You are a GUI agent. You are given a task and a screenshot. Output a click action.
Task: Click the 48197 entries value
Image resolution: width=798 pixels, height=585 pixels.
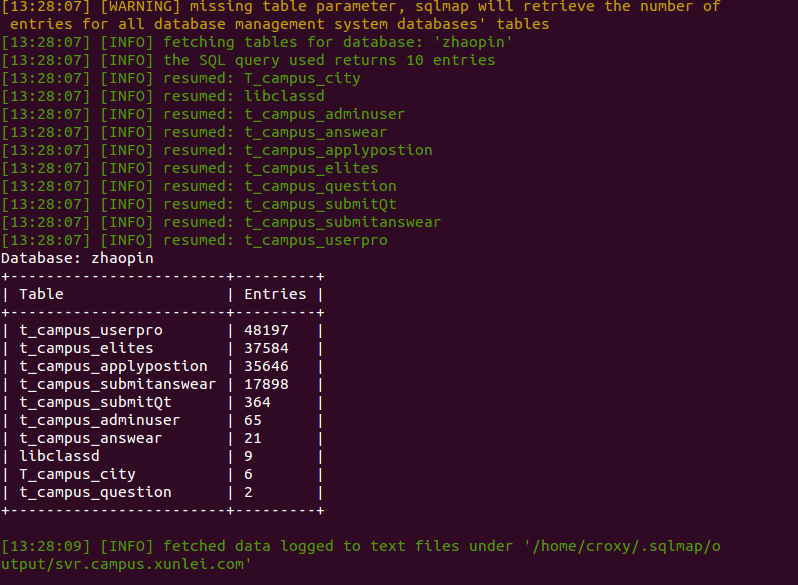tap(266, 330)
